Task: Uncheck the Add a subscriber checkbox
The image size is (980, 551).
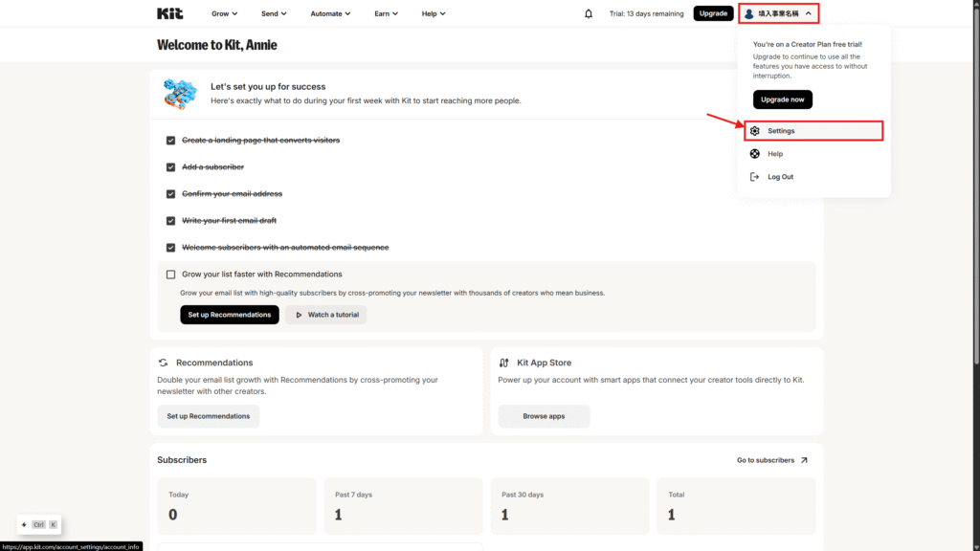Action: point(170,167)
